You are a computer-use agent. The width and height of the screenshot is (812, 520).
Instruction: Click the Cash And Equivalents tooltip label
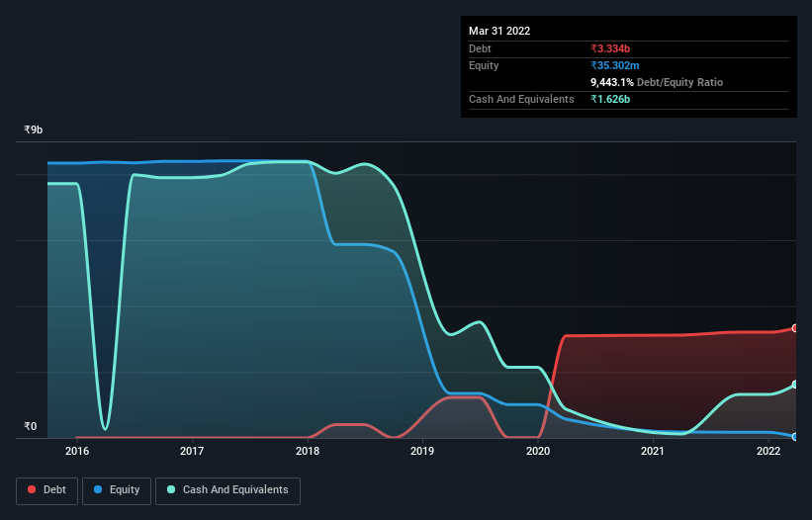click(x=521, y=99)
